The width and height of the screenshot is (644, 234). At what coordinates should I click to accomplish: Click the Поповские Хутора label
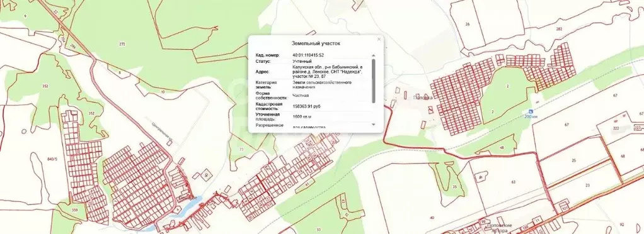point(499,228)
